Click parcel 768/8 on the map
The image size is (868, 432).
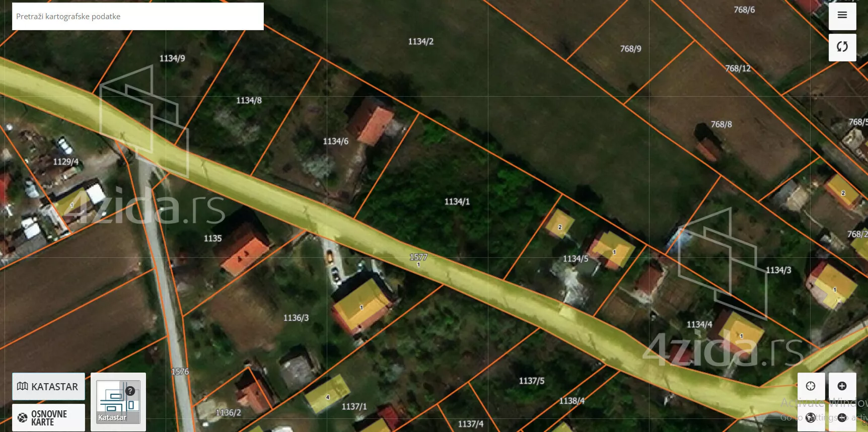pyautogui.click(x=721, y=124)
